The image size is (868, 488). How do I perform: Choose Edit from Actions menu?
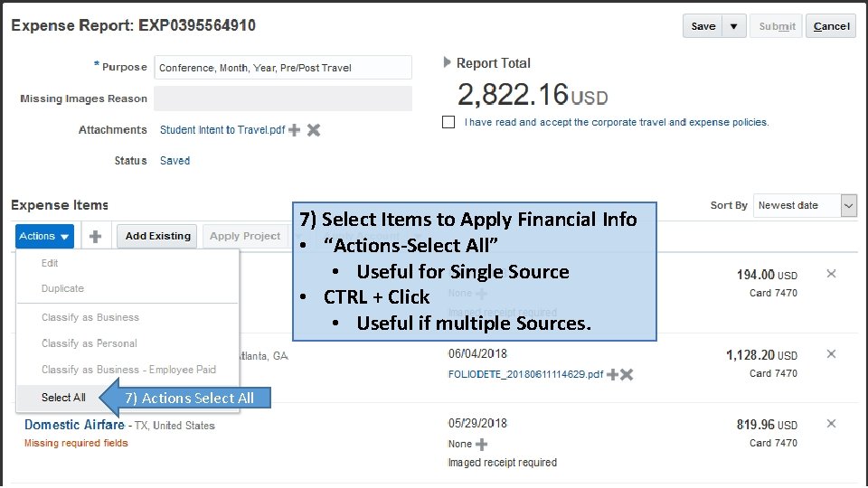pos(49,263)
